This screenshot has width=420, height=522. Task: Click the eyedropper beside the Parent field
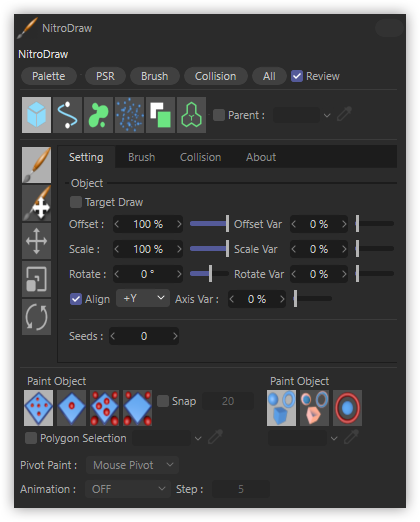pyautogui.click(x=344, y=114)
